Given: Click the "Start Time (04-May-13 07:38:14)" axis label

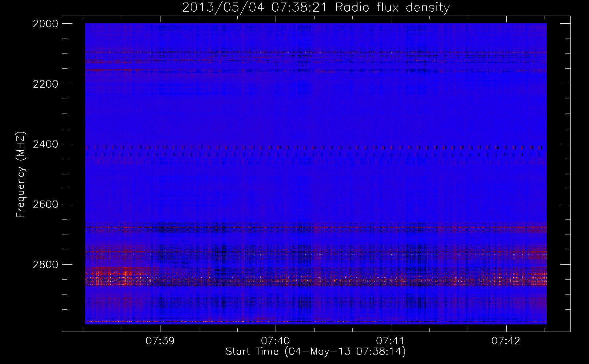Looking at the screenshot, I should (316, 352).
